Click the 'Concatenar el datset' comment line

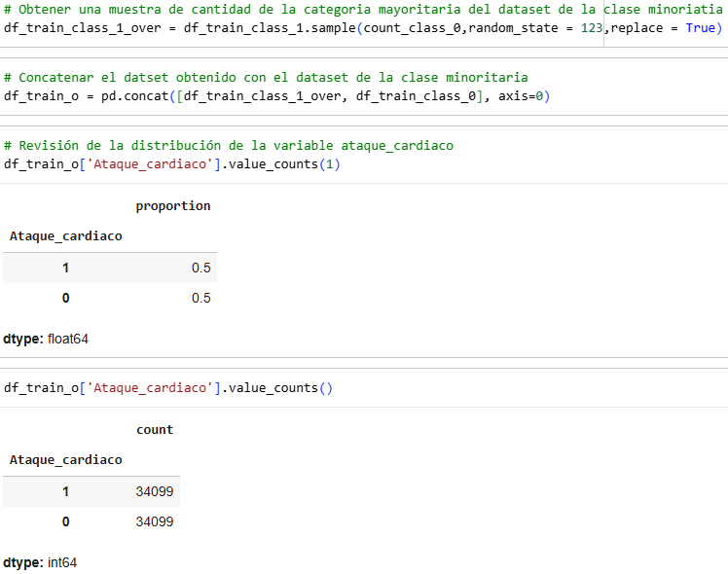tap(266, 78)
